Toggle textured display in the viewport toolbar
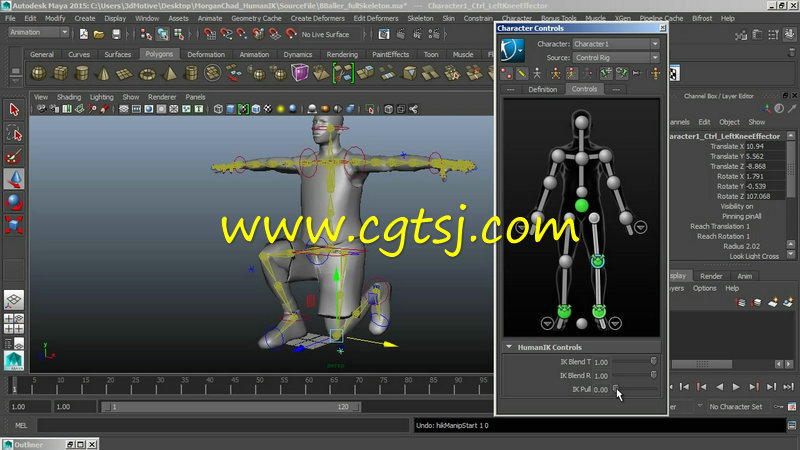The height and width of the screenshot is (450, 800). 268,109
